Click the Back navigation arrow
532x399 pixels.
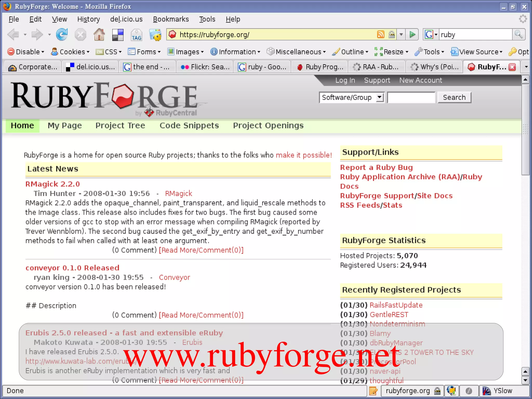[14, 35]
